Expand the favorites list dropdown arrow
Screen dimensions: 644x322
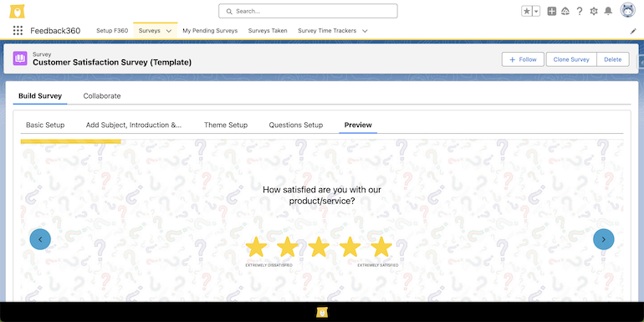(x=536, y=11)
